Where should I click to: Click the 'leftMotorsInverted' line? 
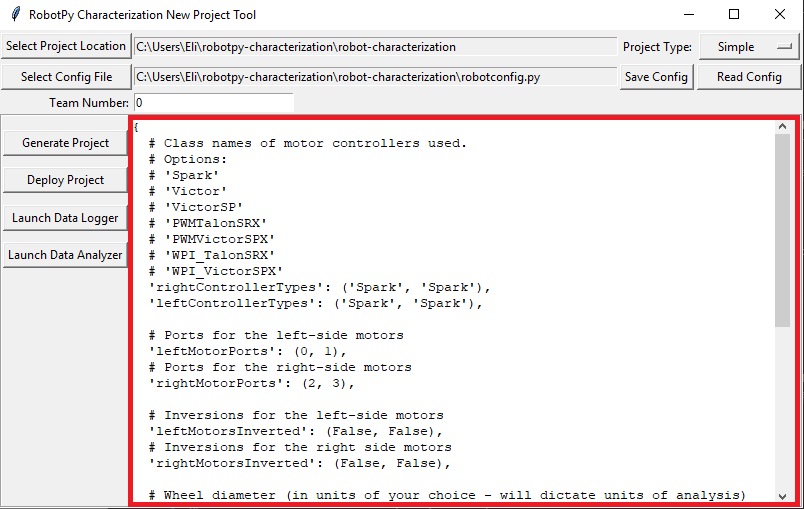[295, 431]
